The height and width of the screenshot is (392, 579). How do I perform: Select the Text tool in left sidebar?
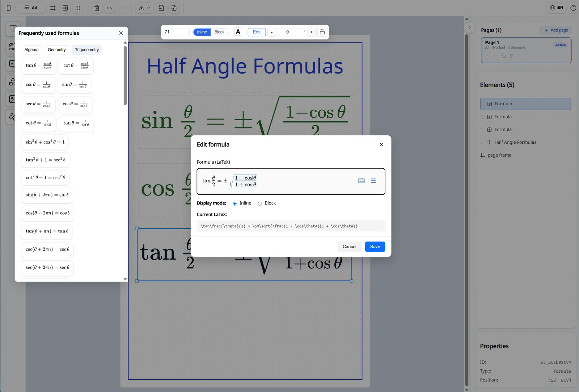pos(12,29)
